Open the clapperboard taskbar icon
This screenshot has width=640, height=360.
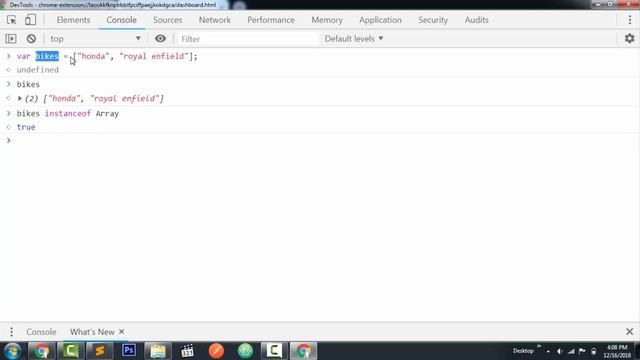click(187, 351)
